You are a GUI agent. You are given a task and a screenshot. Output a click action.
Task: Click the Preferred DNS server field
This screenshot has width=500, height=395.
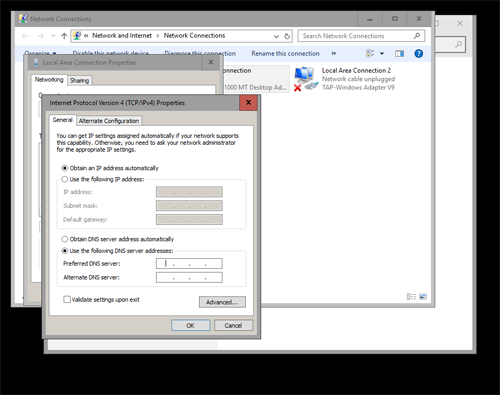tap(189, 263)
